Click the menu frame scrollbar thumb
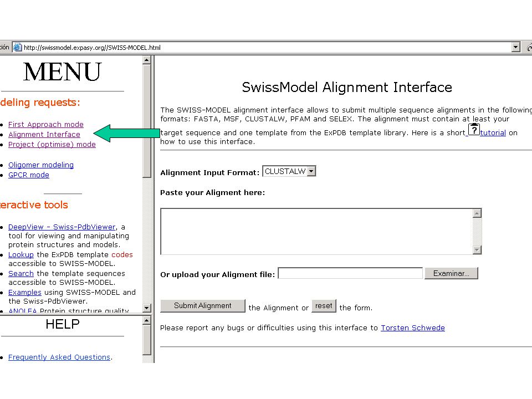 coord(146,121)
